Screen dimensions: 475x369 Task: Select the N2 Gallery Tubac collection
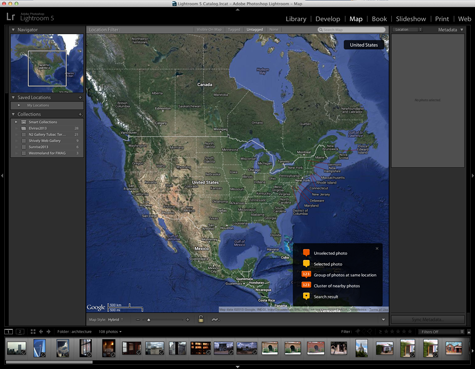47,134
